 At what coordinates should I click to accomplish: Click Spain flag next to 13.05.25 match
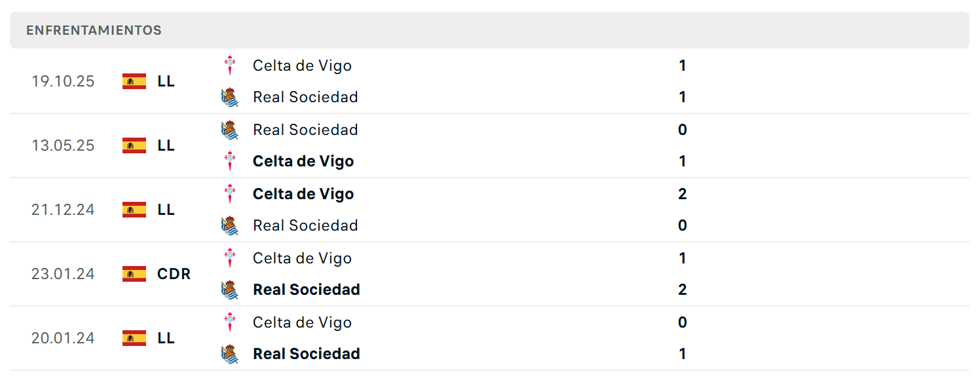(x=134, y=145)
